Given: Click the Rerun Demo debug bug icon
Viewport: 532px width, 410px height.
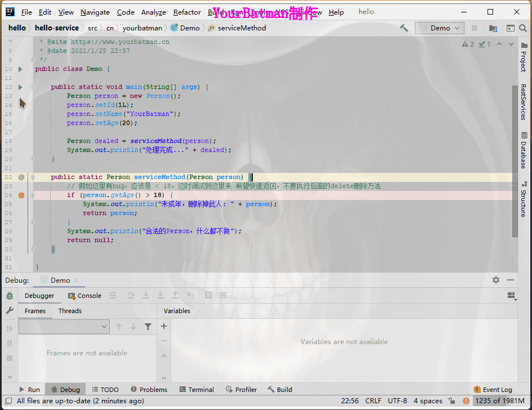Looking at the screenshot, I should [x=10, y=296].
